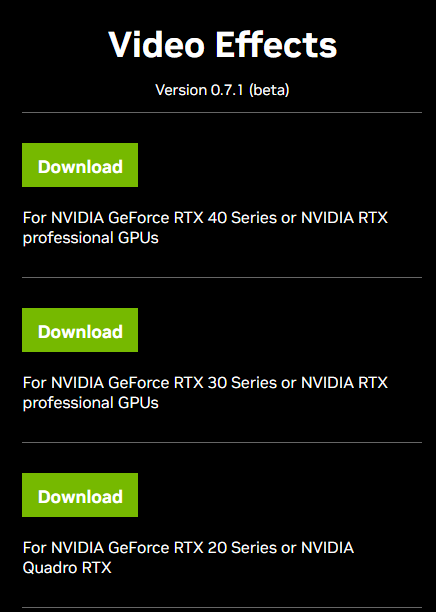Download Video Effects for RTX 40 Series
This screenshot has height=612, width=436.
[x=80, y=165]
